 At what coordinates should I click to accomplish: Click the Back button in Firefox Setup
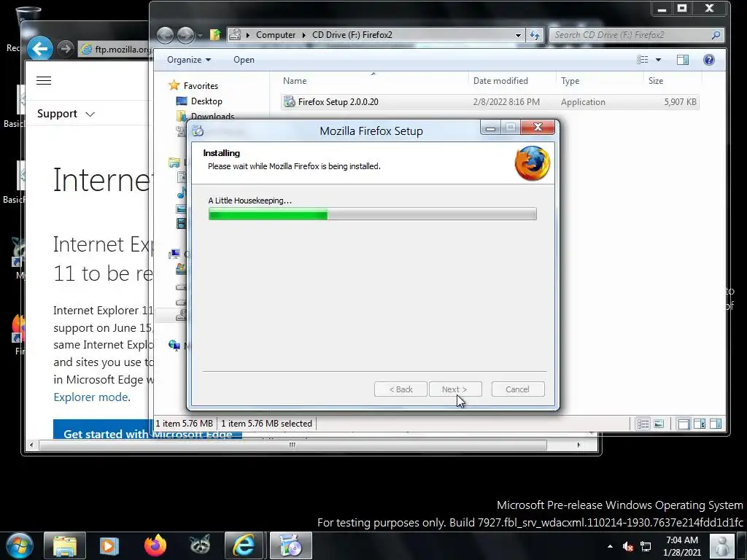pos(400,389)
